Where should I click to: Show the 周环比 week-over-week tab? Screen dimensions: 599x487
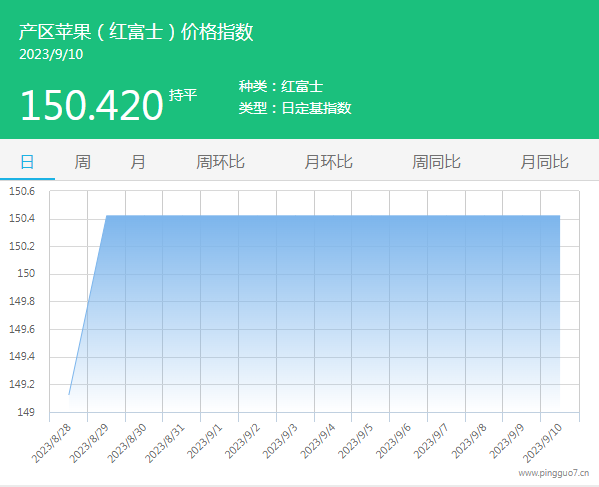220,162
